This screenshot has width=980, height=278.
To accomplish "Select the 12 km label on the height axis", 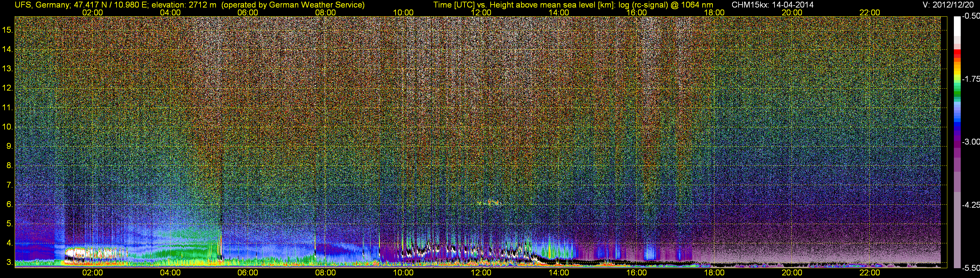I will point(8,88).
